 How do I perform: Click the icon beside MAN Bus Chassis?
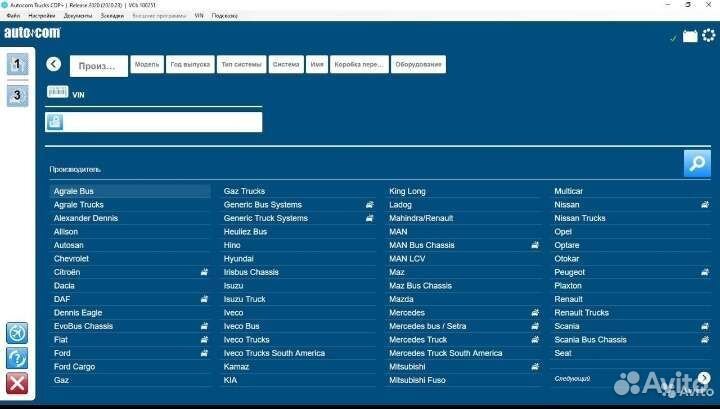535,245
